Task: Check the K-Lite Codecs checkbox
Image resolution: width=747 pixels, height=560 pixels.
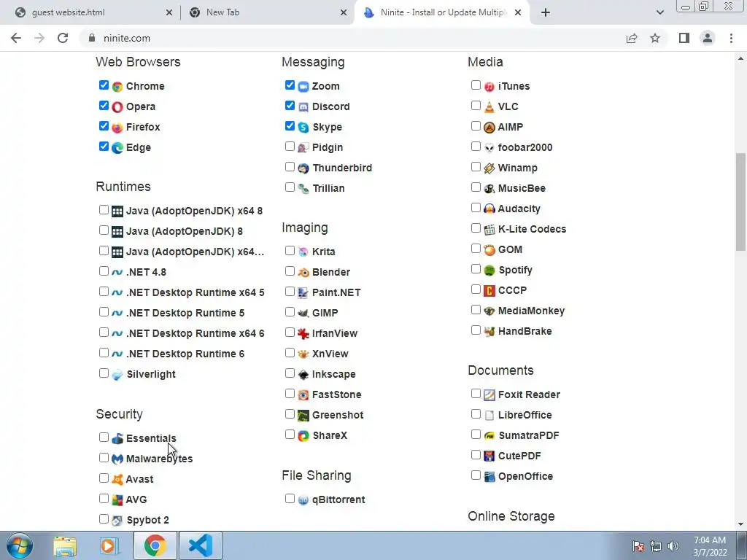Action: click(476, 228)
